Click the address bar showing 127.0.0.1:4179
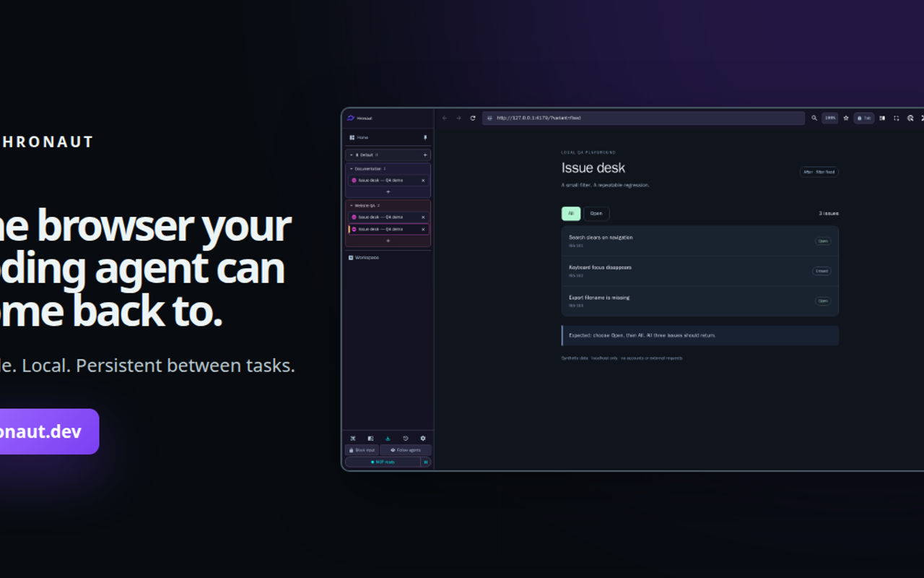Viewport: 924px width, 578px height. coord(643,118)
